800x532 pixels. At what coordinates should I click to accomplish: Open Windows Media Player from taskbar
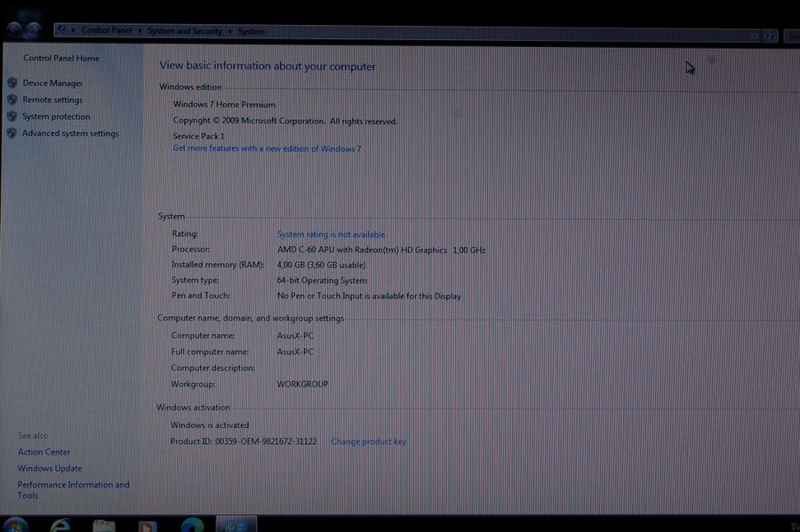point(148,524)
